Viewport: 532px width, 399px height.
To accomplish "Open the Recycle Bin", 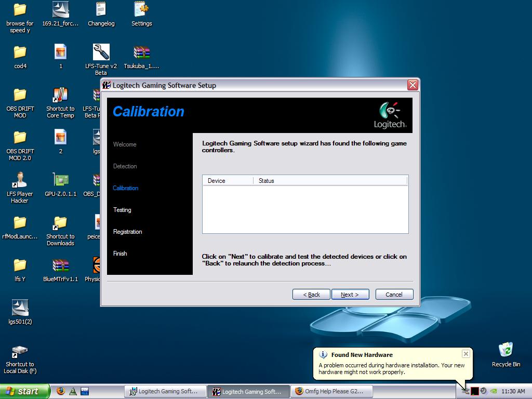I will [x=506, y=355].
